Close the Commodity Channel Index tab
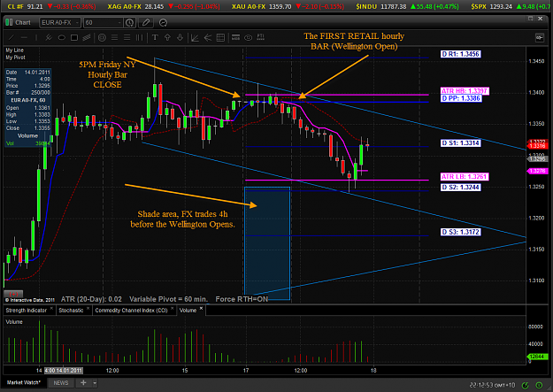The image size is (553, 392). pyautogui.click(x=173, y=308)
